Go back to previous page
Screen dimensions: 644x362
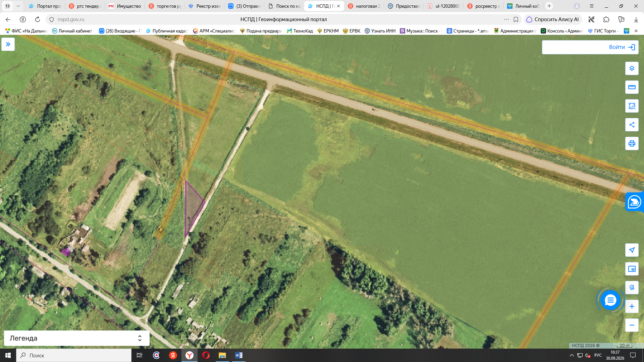(x=8, y=19)
